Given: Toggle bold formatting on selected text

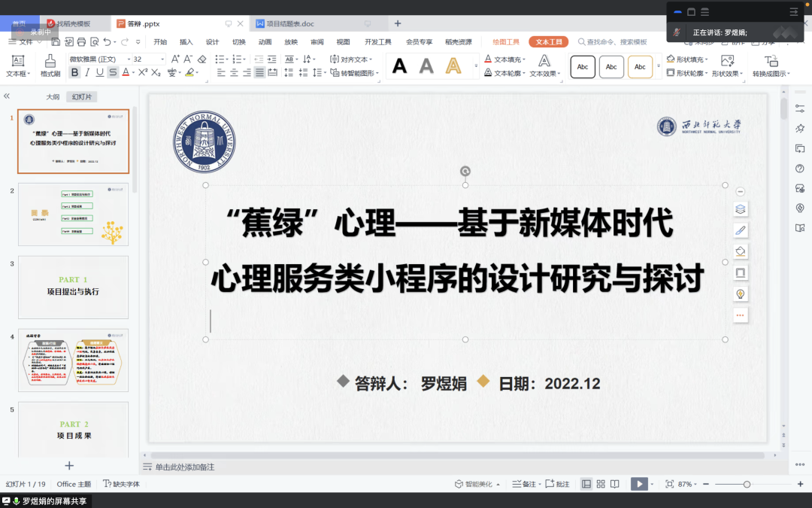Looking at the screenshot, I should (74, 73).
